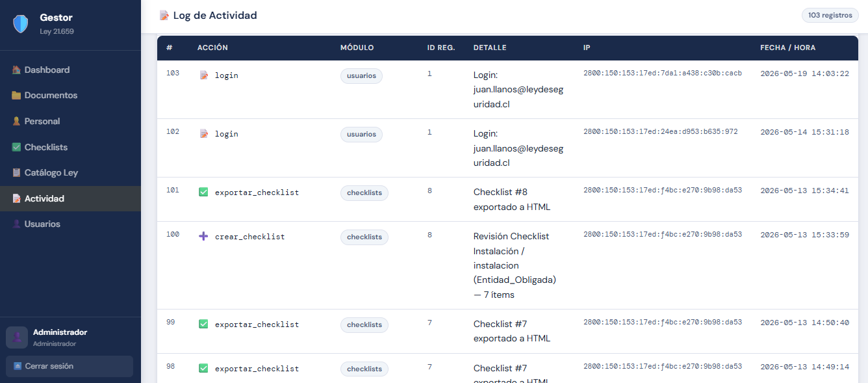868x383 pixels.
Task: Click the # column header
Action: pos(169,48)
